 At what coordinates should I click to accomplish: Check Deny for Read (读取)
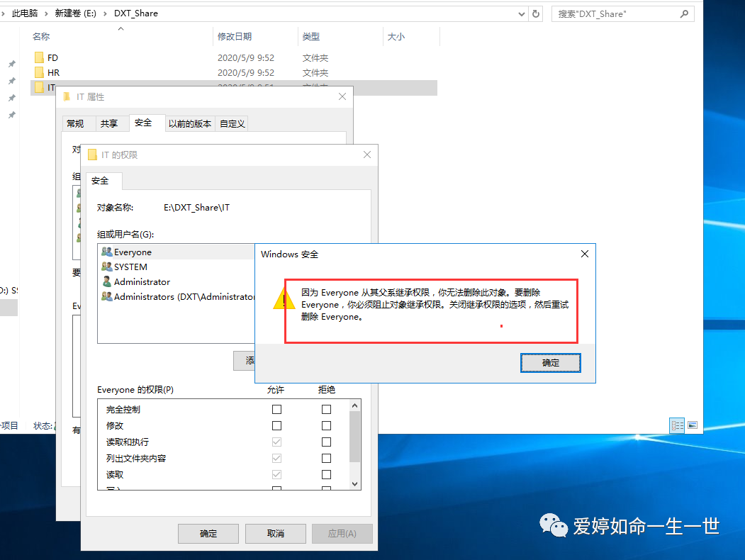326,474
